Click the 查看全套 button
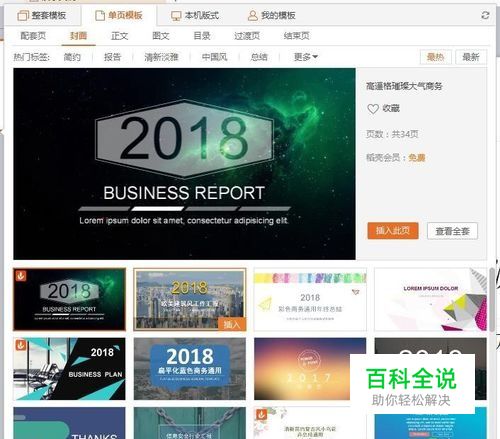 click(x=452, y=231)
